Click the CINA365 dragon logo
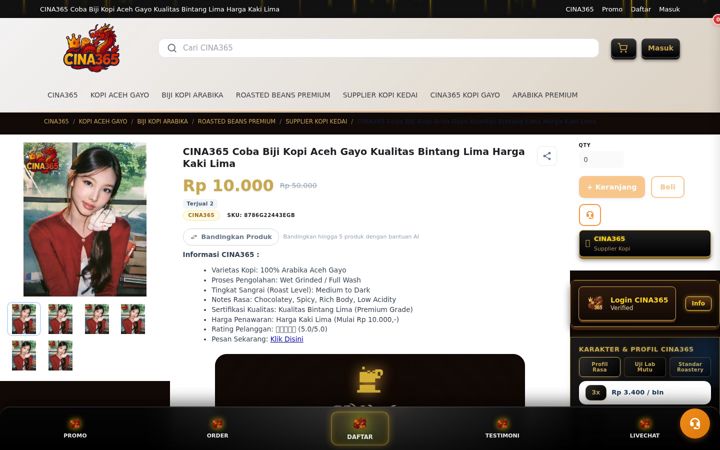 click(x=91, y=48)
